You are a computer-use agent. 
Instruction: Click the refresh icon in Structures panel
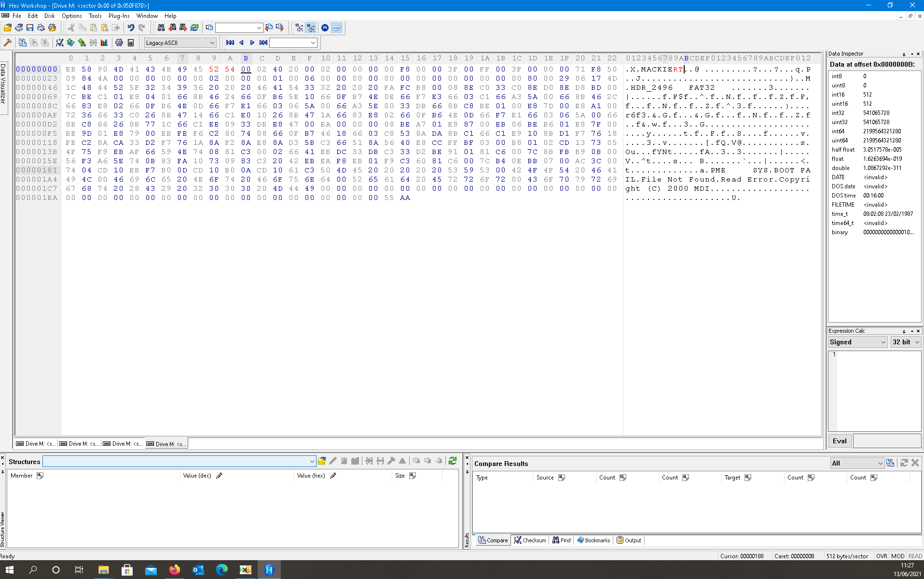click(453, 461)
